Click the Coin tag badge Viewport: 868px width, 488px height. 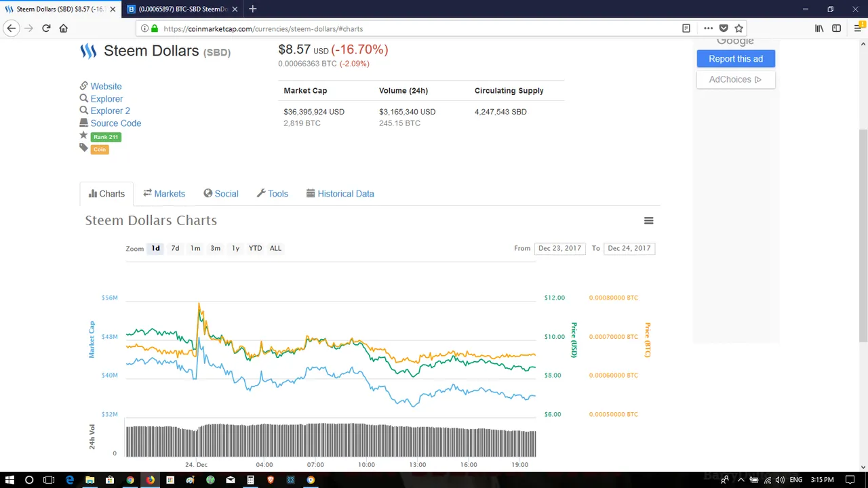pyautogui.click(x=100, y=149)
